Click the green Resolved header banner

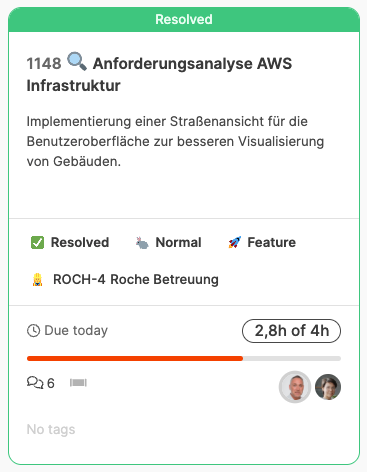click(184, 19)
